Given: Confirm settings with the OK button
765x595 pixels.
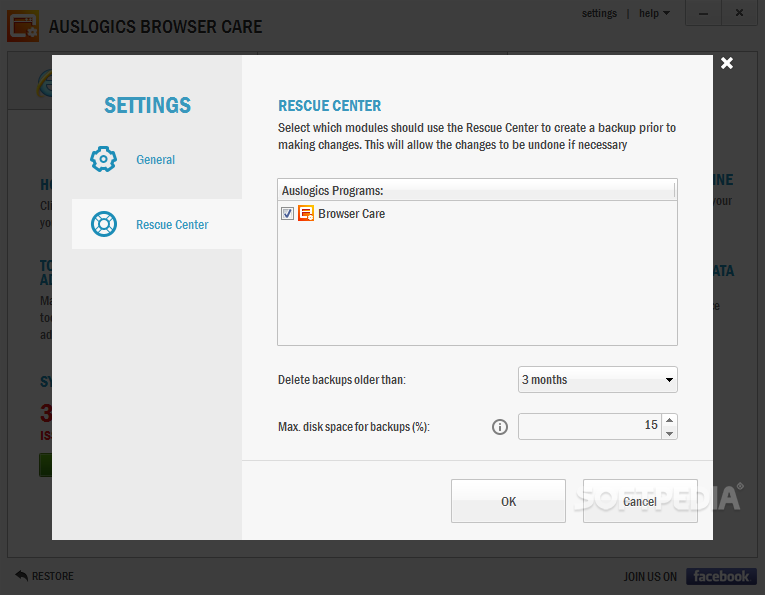Looking at the screenshot, I should (508, 501).
